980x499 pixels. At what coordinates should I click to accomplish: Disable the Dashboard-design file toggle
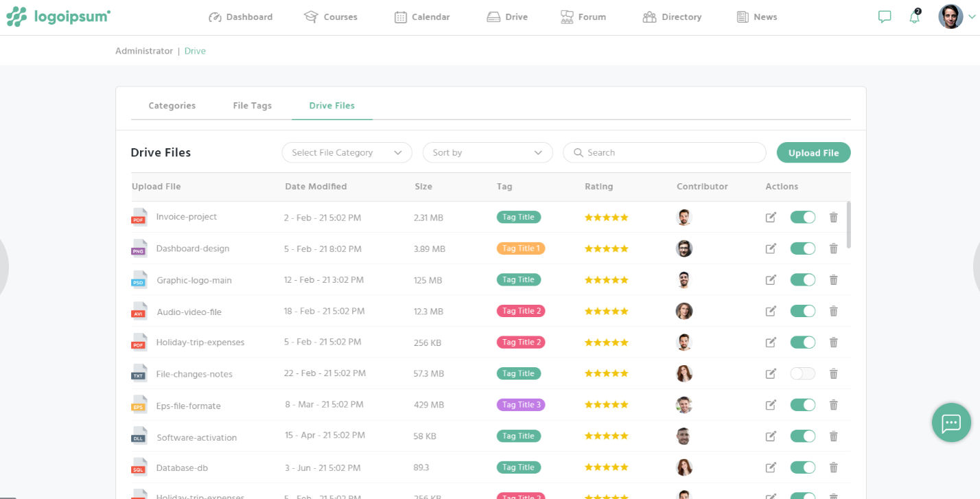[x=803, y=248]
